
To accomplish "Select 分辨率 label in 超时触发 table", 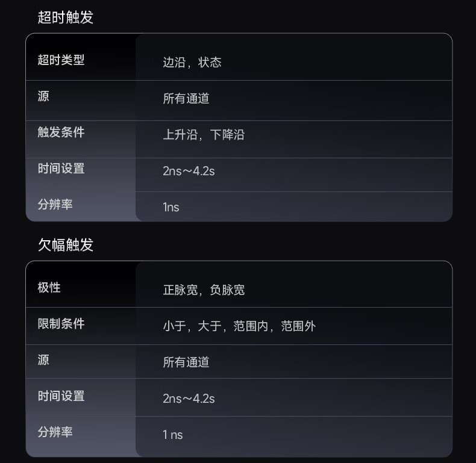I will (x=55, y=205).
